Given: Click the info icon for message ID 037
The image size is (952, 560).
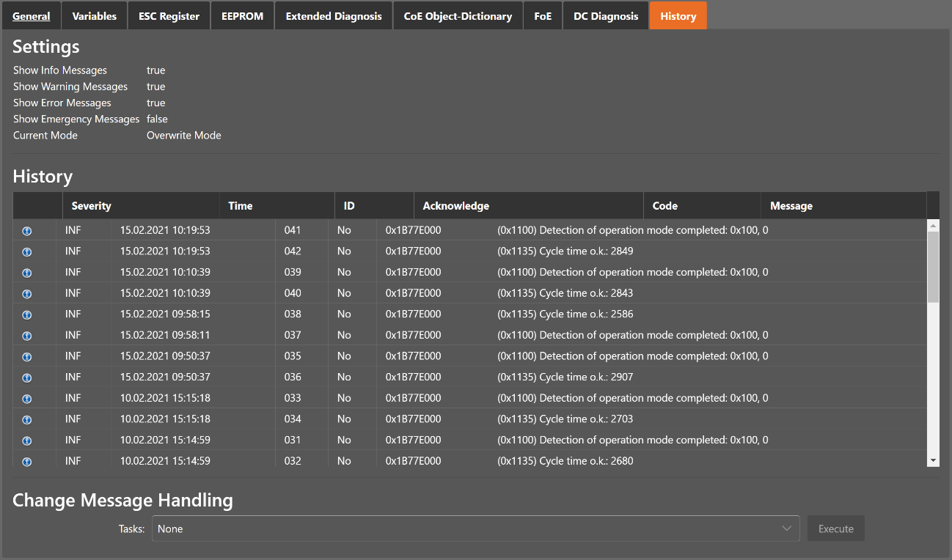Looking at the screenshot, I should click(x=27, y=336).
